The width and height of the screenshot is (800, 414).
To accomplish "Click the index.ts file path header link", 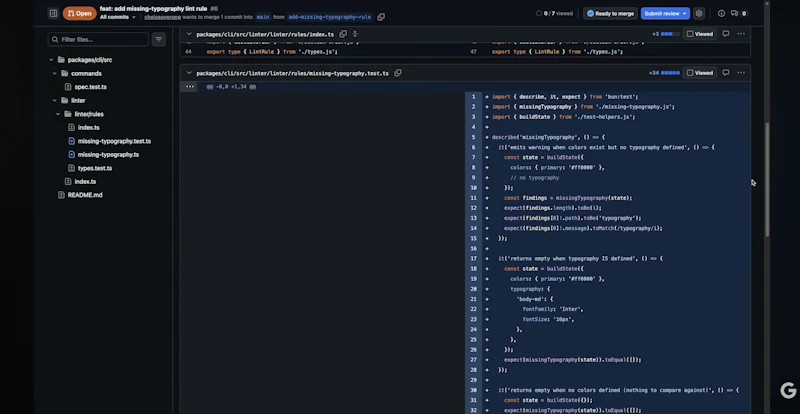I will click(x=265, y=34).
